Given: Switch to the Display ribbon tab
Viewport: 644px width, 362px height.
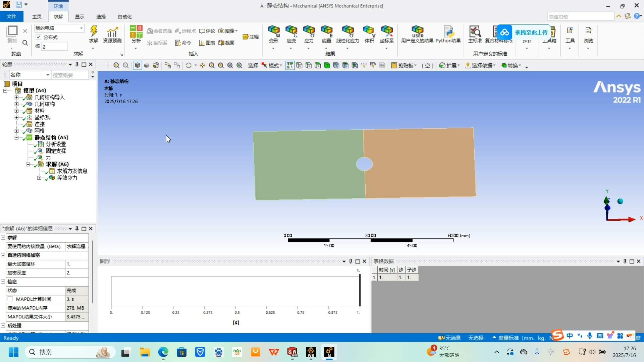Looking at the screenshot, I should pyautogui.click(x=79, y=16).
